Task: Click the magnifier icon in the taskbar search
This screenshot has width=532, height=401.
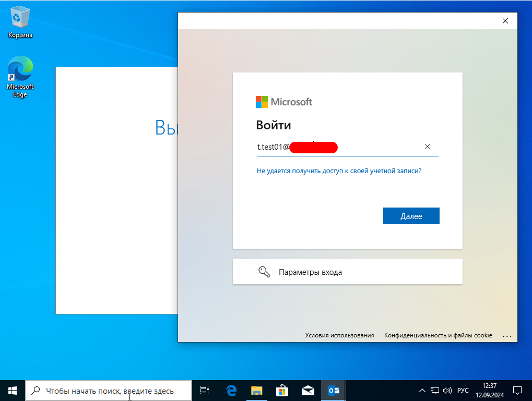Action: tap(36, 391)
